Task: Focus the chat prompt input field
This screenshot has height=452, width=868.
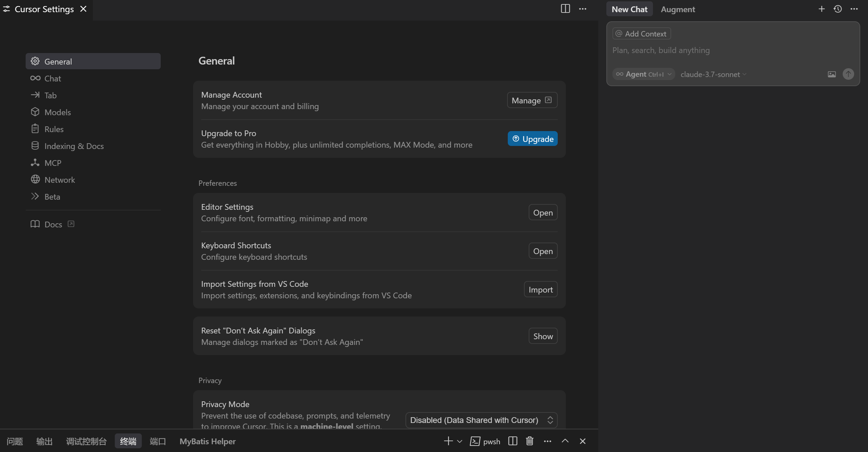Action: click(x=733, y=50)
